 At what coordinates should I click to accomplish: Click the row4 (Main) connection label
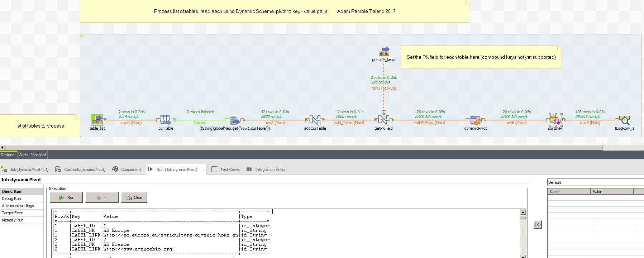(590, 123)
